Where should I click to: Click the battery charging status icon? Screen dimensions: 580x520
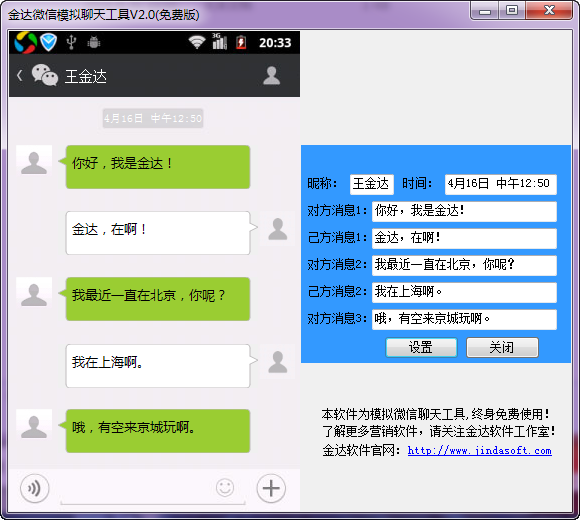pyautogui.click(x=241, y=42)
